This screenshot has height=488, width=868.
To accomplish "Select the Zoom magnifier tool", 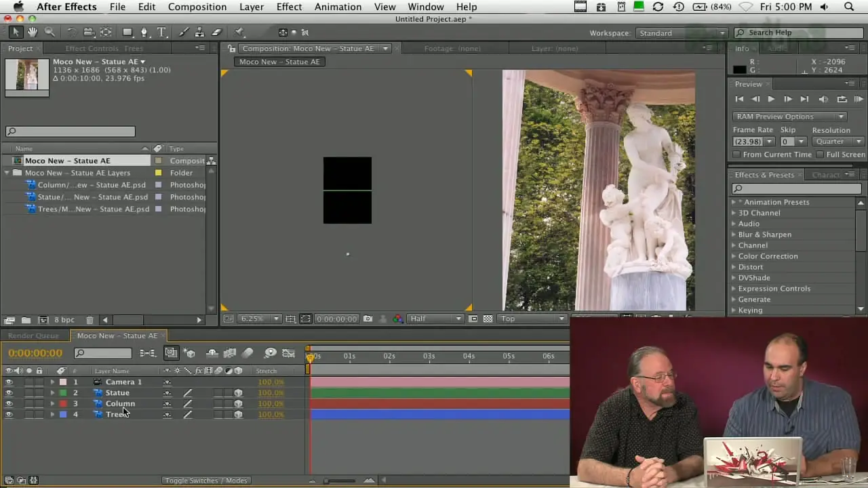I will 50,32.
